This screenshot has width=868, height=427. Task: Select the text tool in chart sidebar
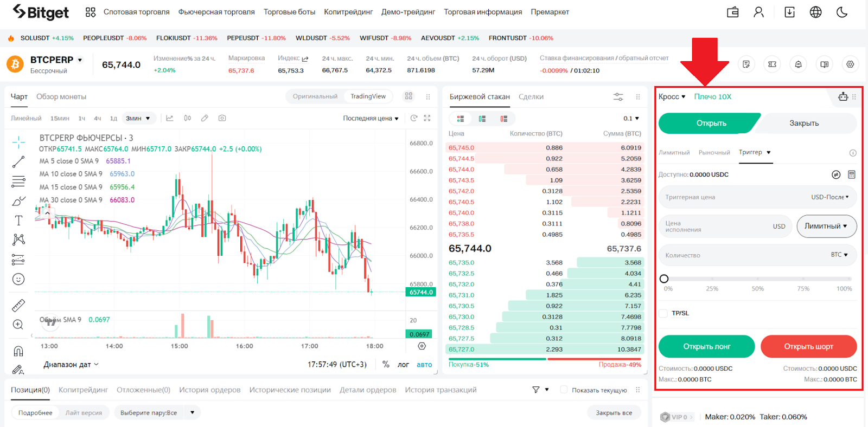[x=18, y=220]
